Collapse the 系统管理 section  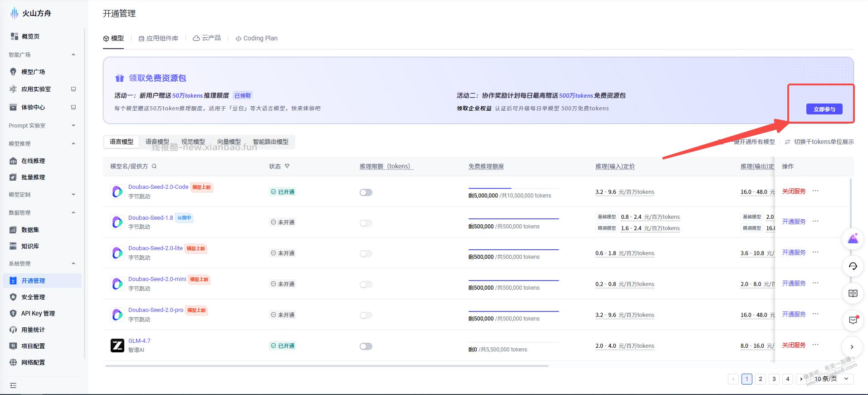pos(73,263)
